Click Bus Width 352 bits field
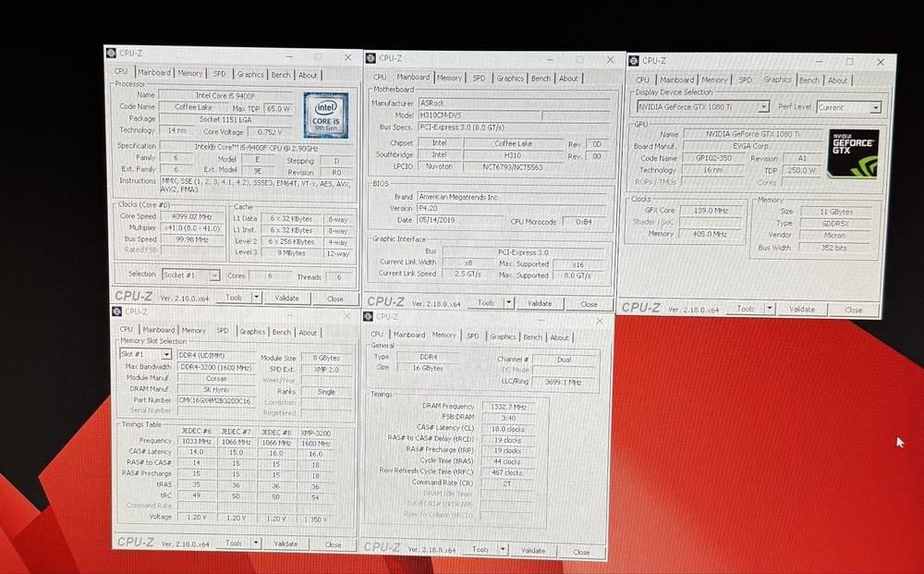The height and width of the screenshot is (574, 924). (834, 248)
